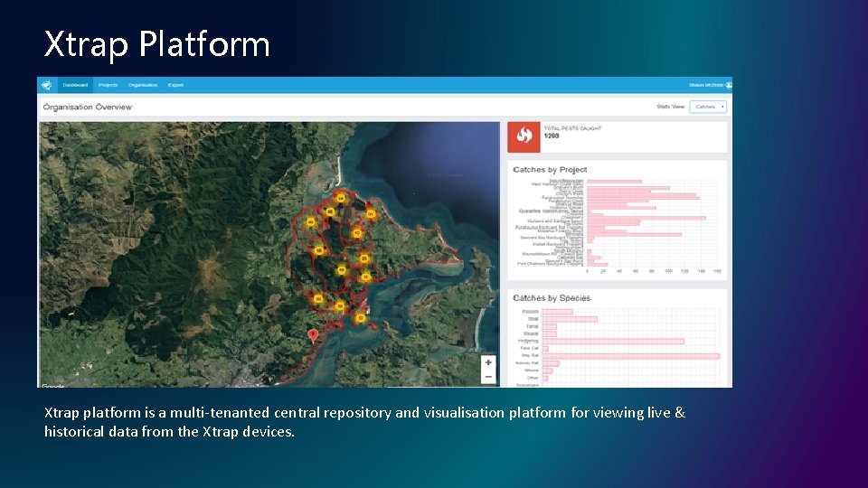
Task: Open the Organisation menu item
Action: tap(143, 85)
